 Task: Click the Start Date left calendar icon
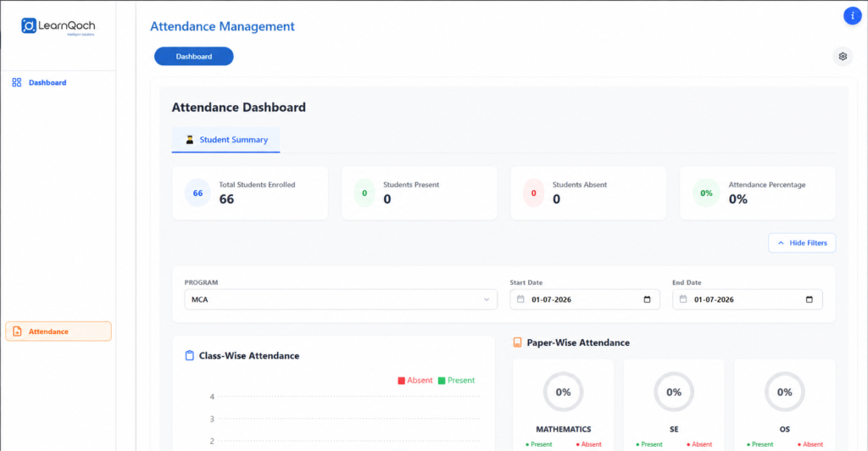point(520,299)
